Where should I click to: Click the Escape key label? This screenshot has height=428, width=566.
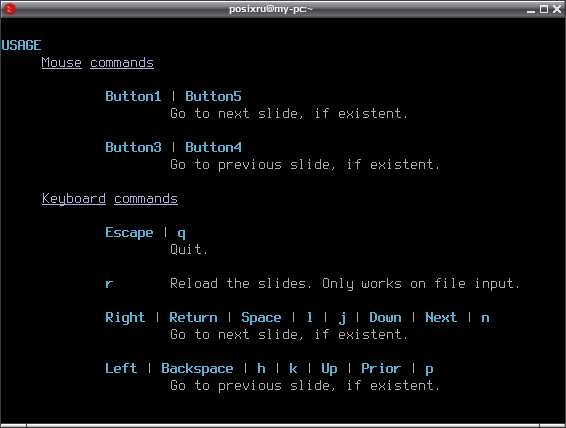coord(129,233)
